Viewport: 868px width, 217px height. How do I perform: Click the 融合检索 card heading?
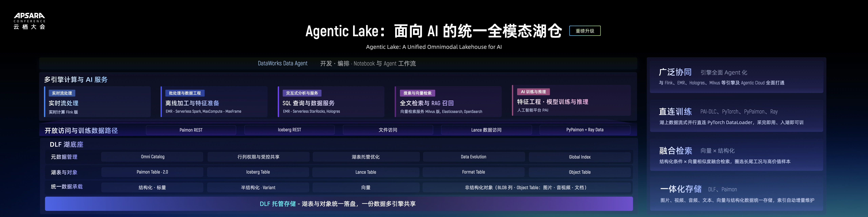pyautogui.click(x=676, y=151)
